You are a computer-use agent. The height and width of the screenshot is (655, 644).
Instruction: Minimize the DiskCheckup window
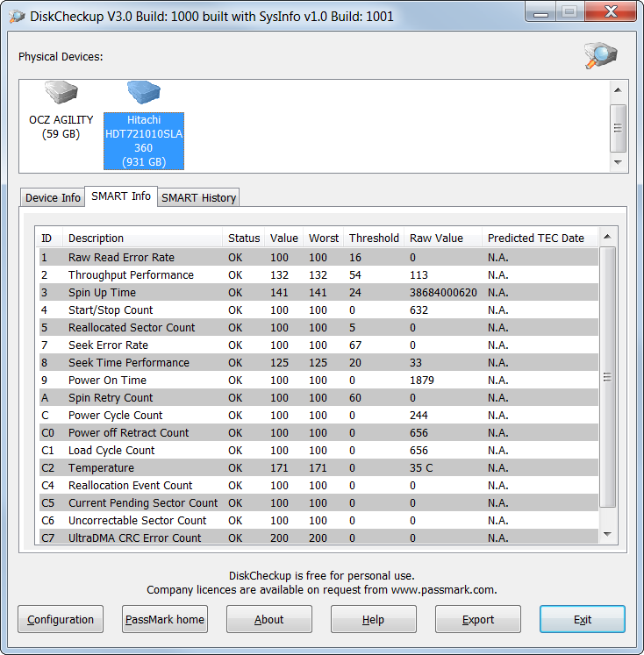(x=540, y=12)
